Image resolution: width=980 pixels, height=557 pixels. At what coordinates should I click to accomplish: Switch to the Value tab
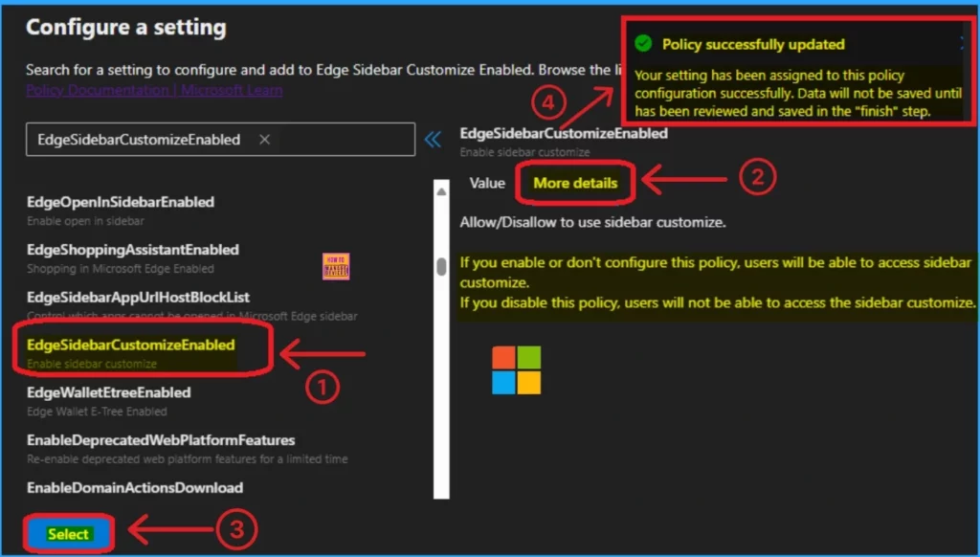(x=487, y=183)
